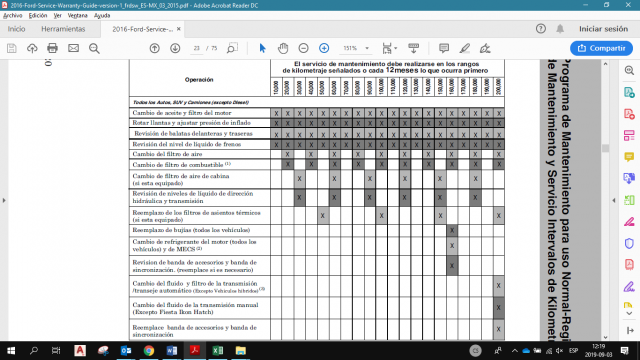Toggle the selection arrow tool
Image resolution: width=640 pixels, height=360 pixels.
pos(262,48)
